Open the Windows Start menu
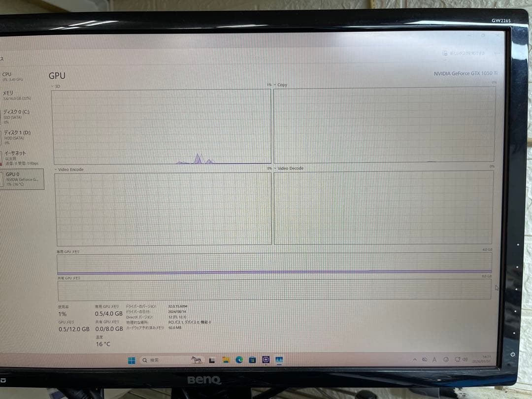 coord(132,361)
